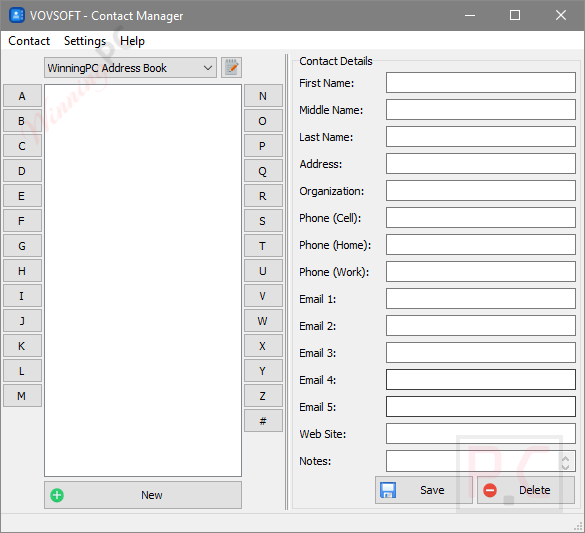585x533 pixels.
Task: Filter contacts by letter O
Action: coord(263,121)
